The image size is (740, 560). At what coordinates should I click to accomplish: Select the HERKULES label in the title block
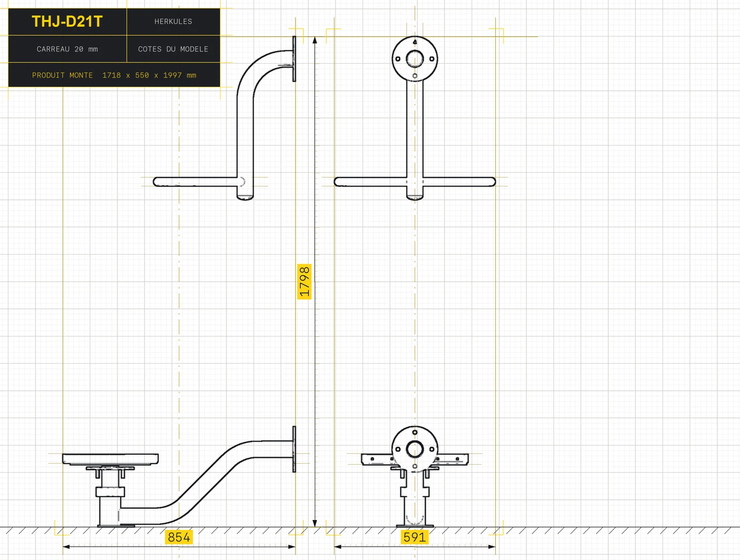pyautogui.click(x=173, y=22)
